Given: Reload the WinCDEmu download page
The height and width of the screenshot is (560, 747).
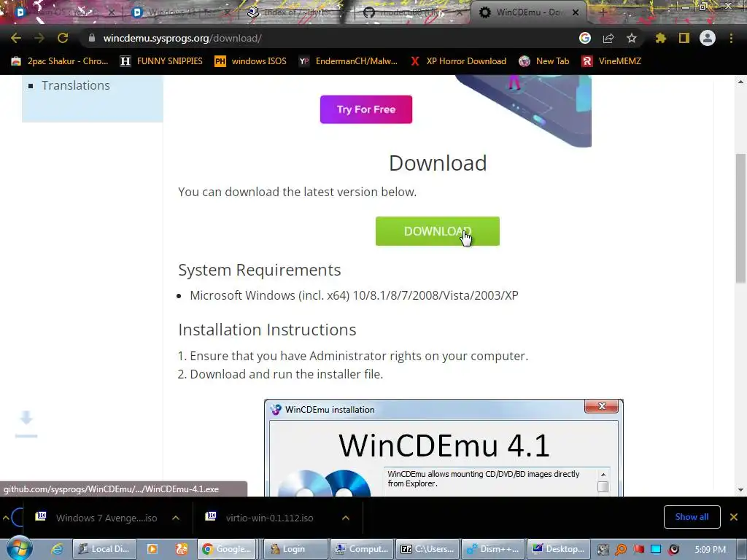Looking at the screenshot, I should [63, 38].
